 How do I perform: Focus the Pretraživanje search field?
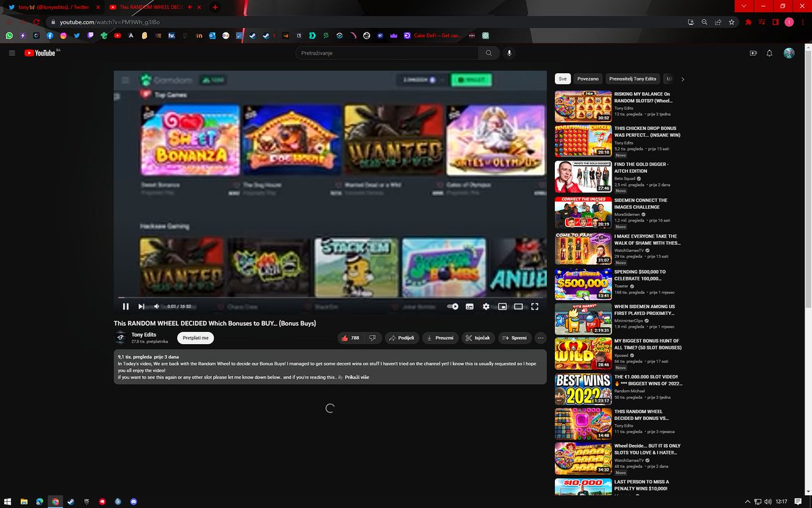pyautogui.click(x=387, y=53)
